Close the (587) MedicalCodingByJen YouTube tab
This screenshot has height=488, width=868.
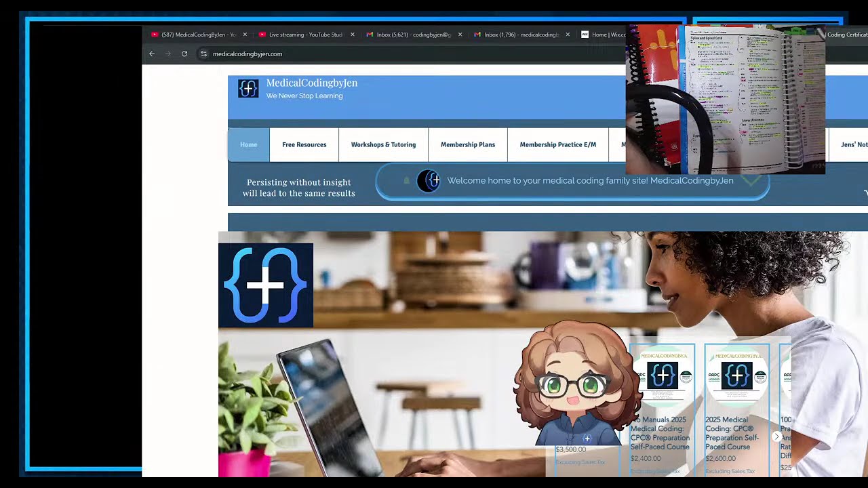coord(245,35)
